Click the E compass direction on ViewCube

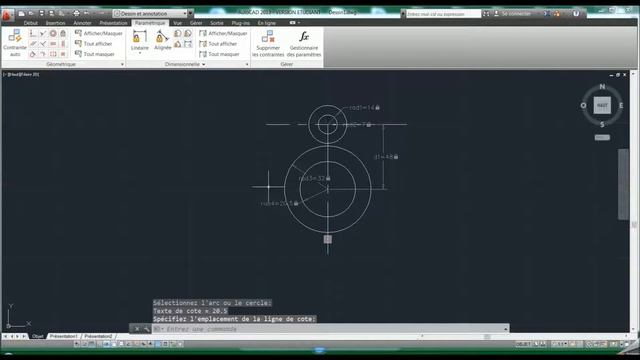(x=621, y=106)
